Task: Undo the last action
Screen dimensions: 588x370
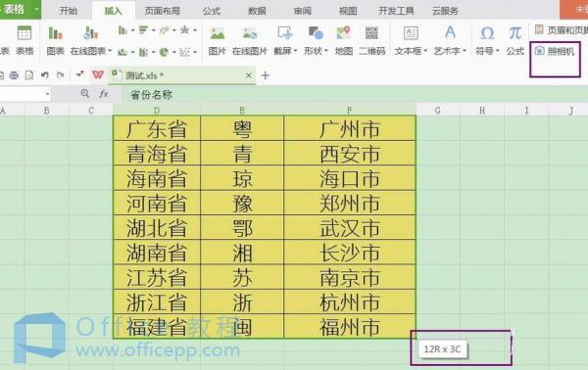Action: [x=45, y=75]
